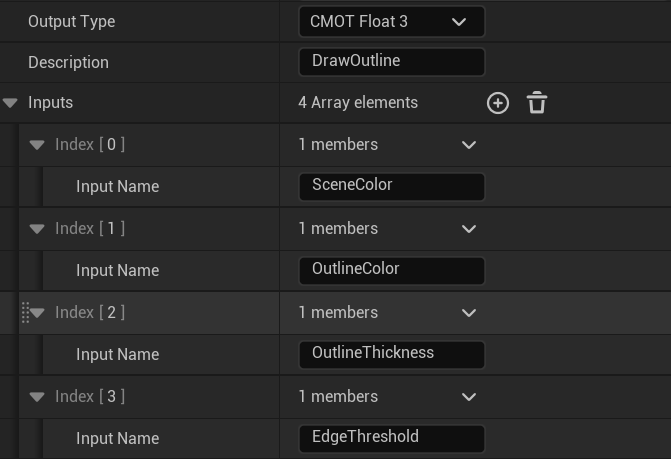Open the Index [0] element options chevron
Image resolution: width=671 pixels, height=459 pixels.
tap(468, 145)
